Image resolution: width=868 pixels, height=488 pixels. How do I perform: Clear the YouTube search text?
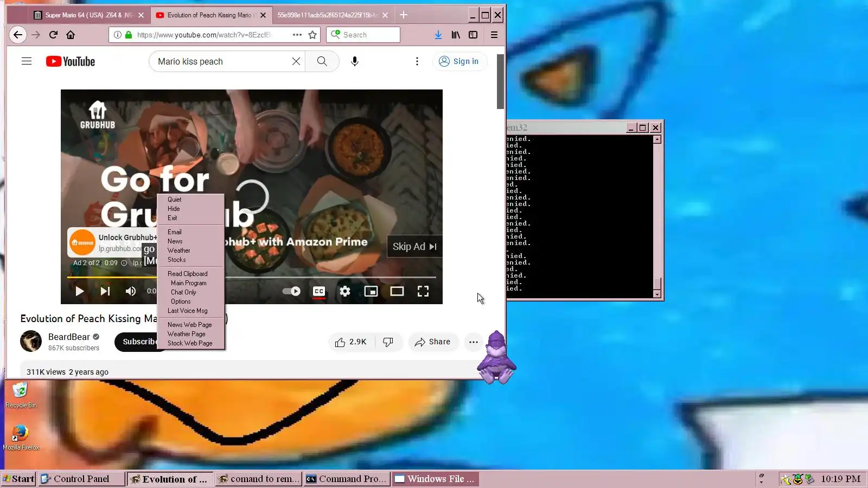[x=296, y=61]
